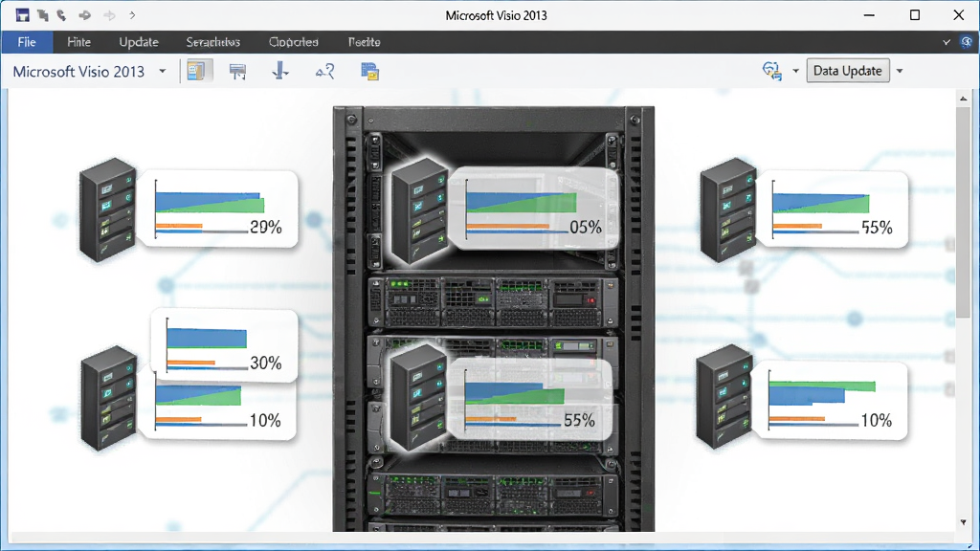Open the dropdown next to refresh data icon
Viewport: 980px width, 551px height.
pyautogui.click(x=795, y=71)
